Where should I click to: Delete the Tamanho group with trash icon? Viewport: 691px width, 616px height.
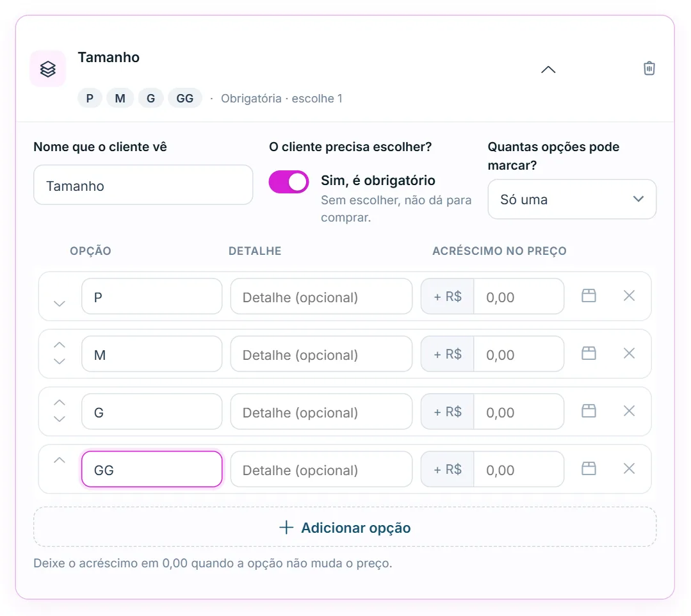[649, 69]
